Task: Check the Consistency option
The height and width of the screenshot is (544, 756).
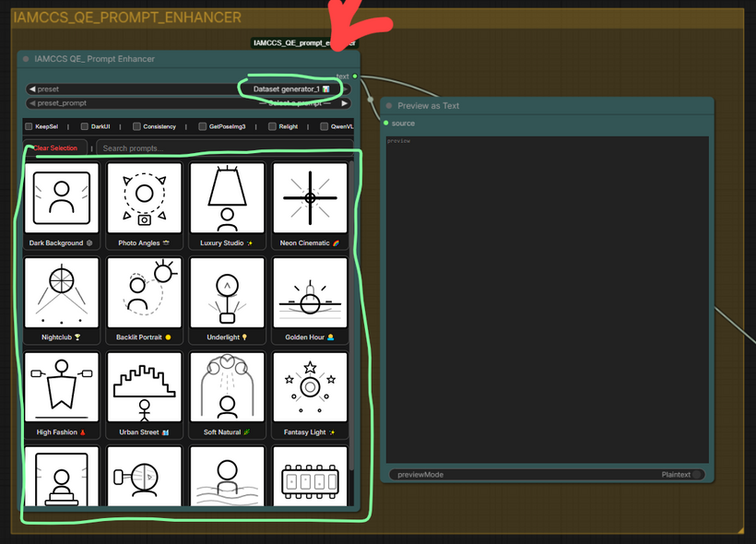Action: 136,126
